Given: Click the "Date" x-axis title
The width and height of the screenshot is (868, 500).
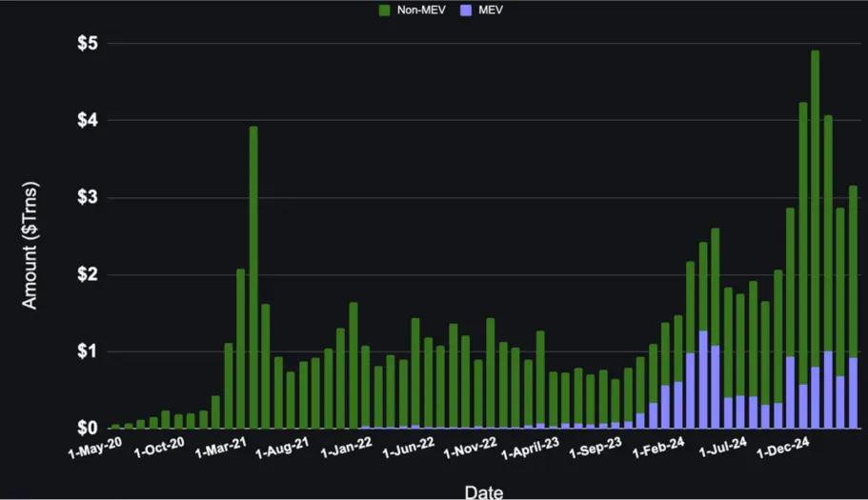Looking at the screenshot, I should pos(484,491).
